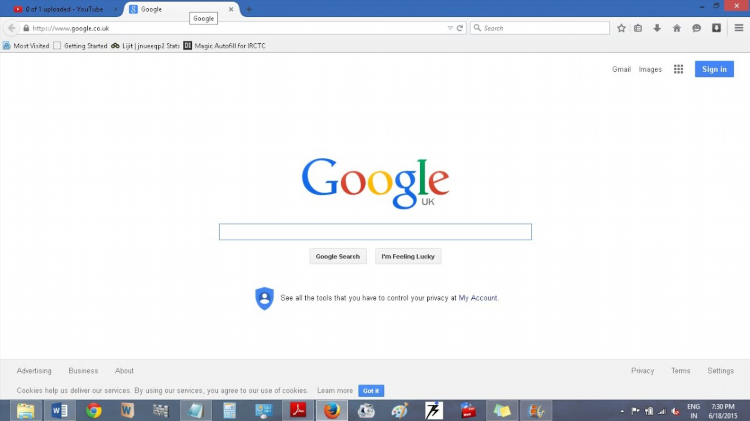Open Calculator from the taskbar

[x=230, y=410]
